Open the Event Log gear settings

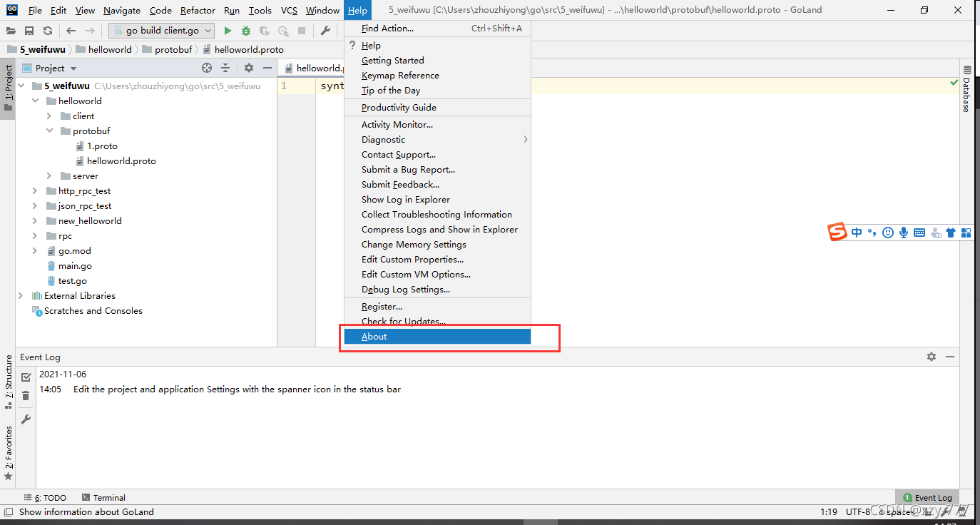(x=931, y=357)
